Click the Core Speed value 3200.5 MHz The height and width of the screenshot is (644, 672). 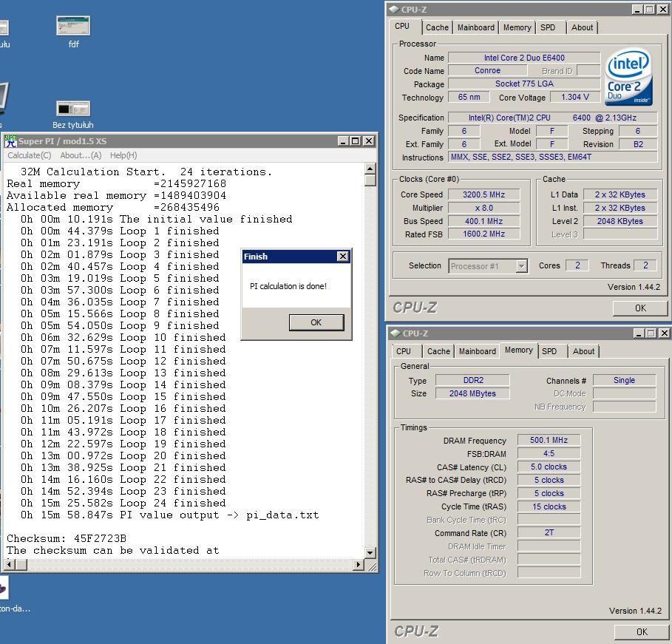point(483,194)
